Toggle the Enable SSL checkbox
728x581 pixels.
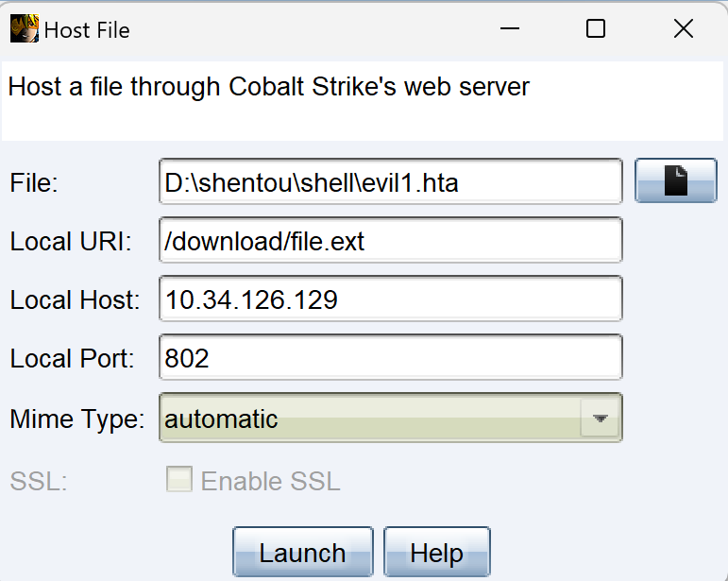point(179,479)
